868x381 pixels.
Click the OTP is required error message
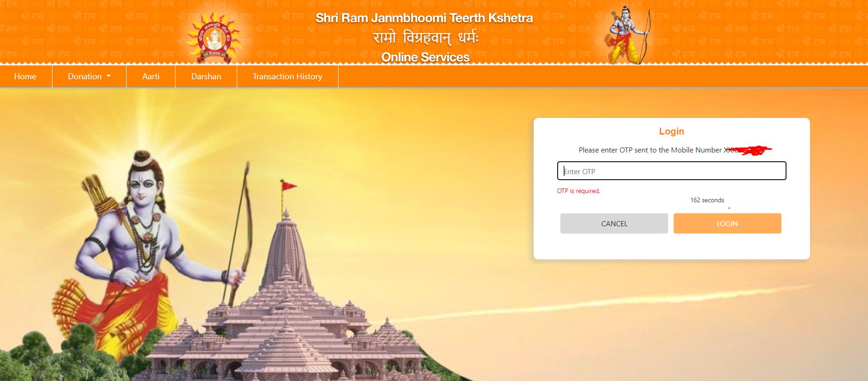(579, 191)
